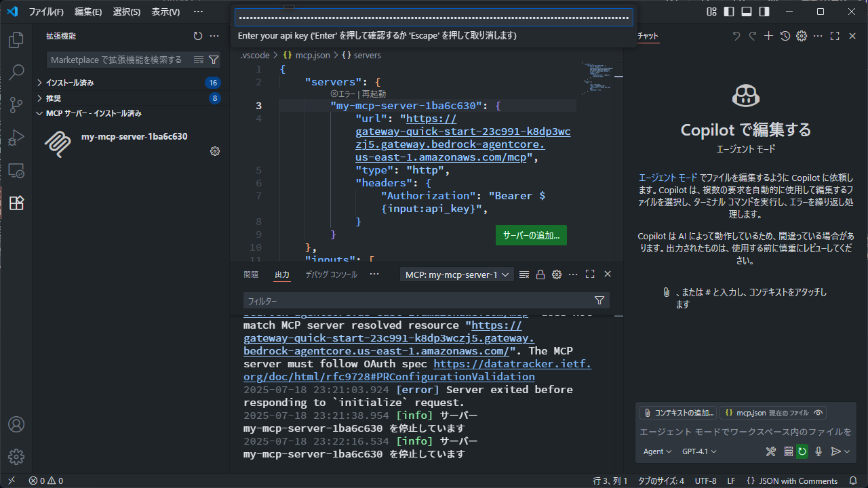Open the GPT-4.1 model picker

(x=699, y=451)
